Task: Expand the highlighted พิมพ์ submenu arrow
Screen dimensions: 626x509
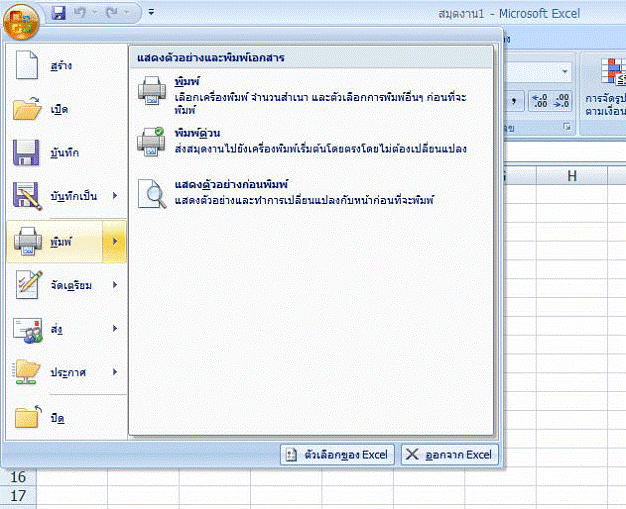Action: pos(115,241)
